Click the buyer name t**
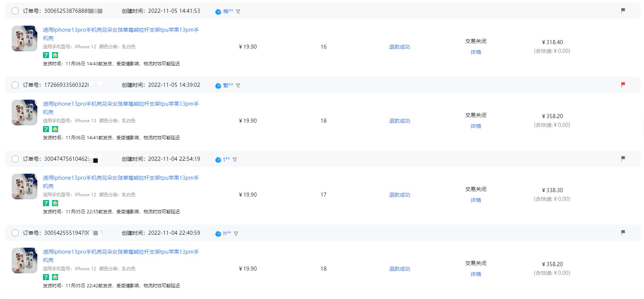Viewport: 644px width, 299px height. pos(226,159)
